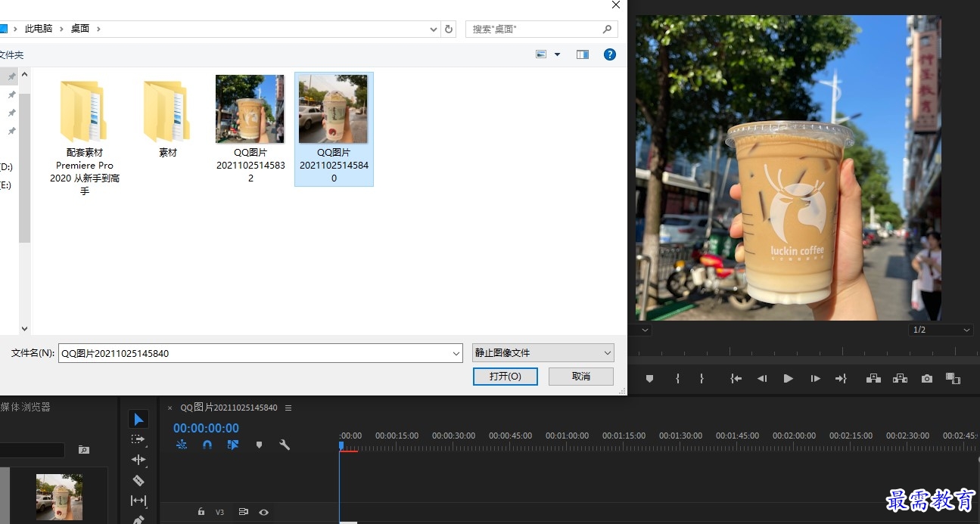Select the Track Select Forward tool
980x524 pixels.
coord(138,439)
